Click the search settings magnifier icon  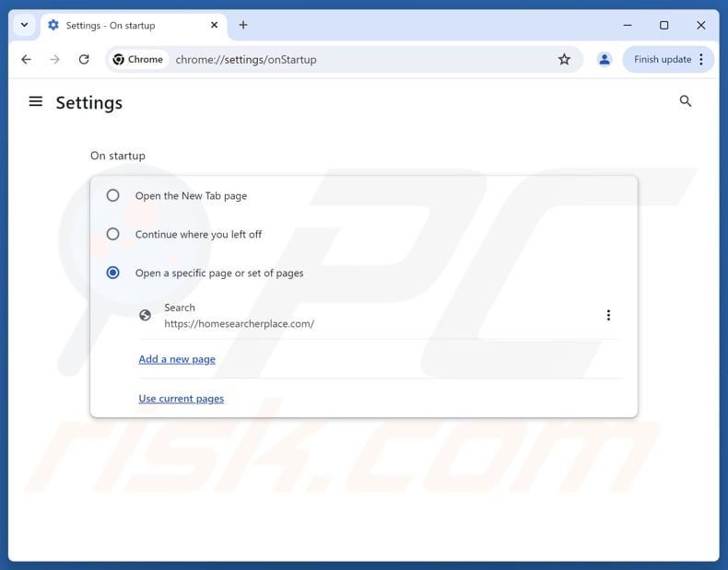click(x=685, y=101)
